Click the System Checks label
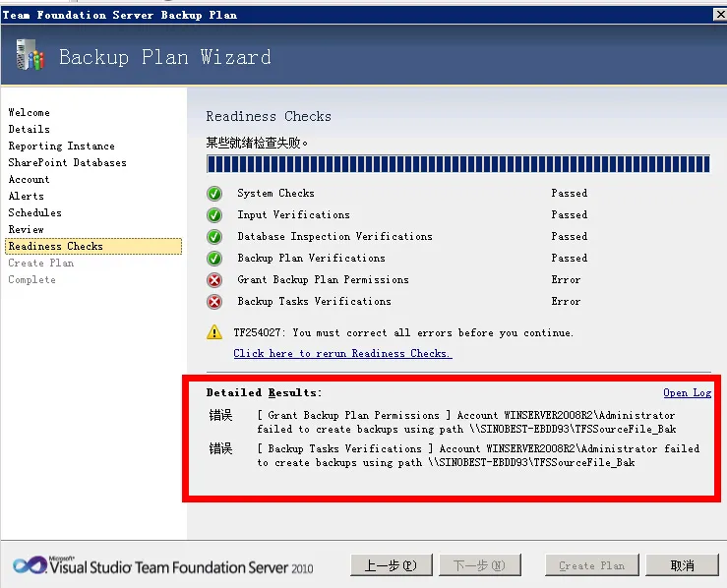 275,194
